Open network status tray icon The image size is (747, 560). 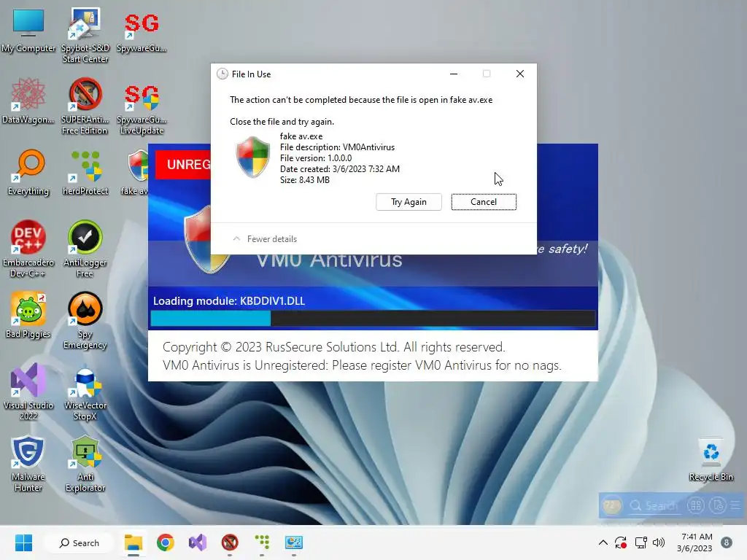click(x=640, y=542)
